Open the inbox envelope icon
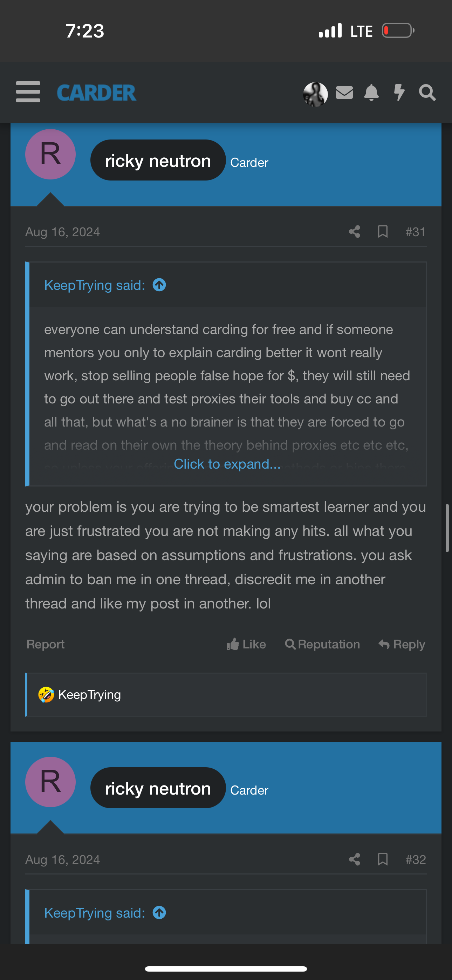The image size is (452, 980). (x=344, y=93)
